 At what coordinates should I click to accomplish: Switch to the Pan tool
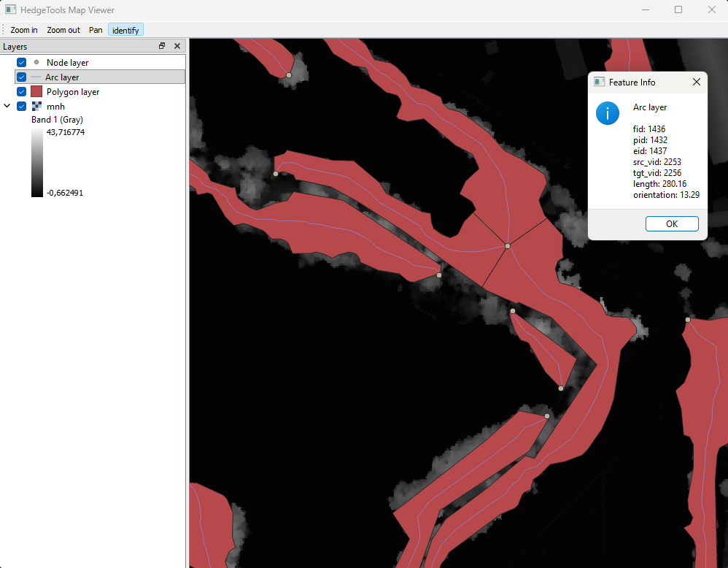[96, 30]
